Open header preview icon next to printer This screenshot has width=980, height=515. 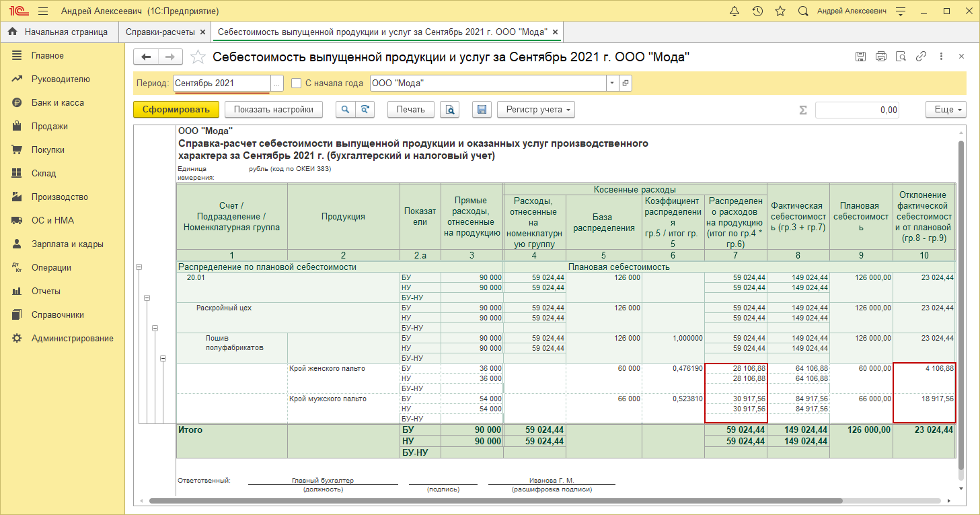pyautogui.click(x=901, y=57)
